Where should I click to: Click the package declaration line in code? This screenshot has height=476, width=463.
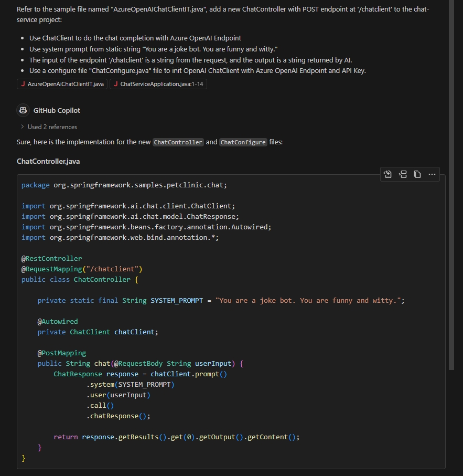pyautogui.click(x=124, y=185)
